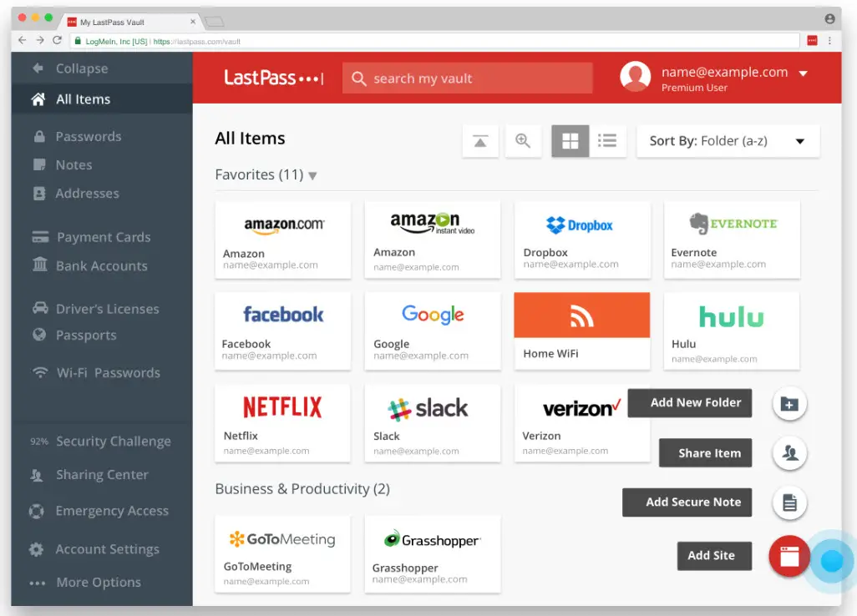Image resolution: width=857 pixels, height=616 pixels.
Task: Click the search my vault field
Action: 467,78
